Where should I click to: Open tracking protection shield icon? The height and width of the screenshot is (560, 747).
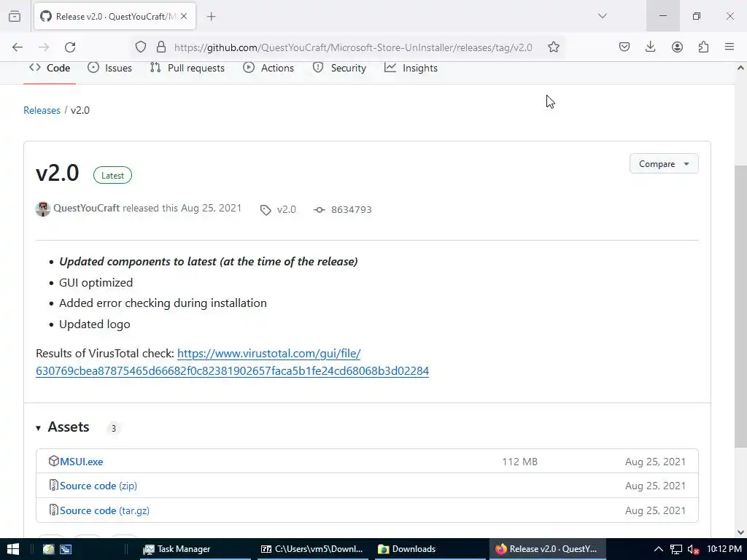coord(141,47)
